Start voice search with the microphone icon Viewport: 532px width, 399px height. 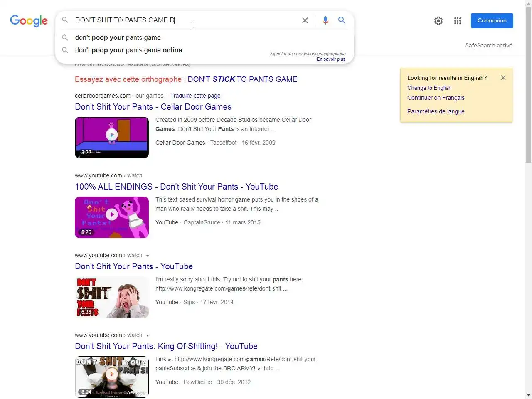click(325, 20)
